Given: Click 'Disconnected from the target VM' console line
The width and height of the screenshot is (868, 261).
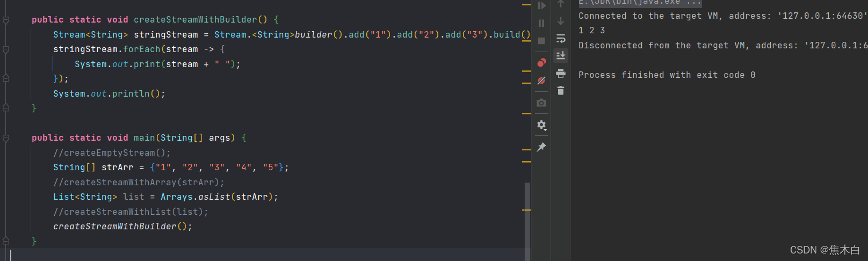Looking at the screenshot, I should tap(723, 46).
